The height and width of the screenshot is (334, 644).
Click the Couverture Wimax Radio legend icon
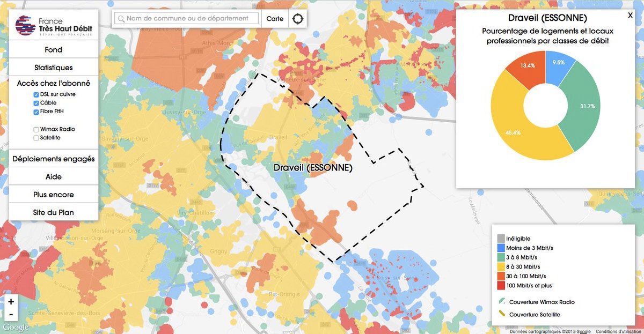tap(501, 302)
